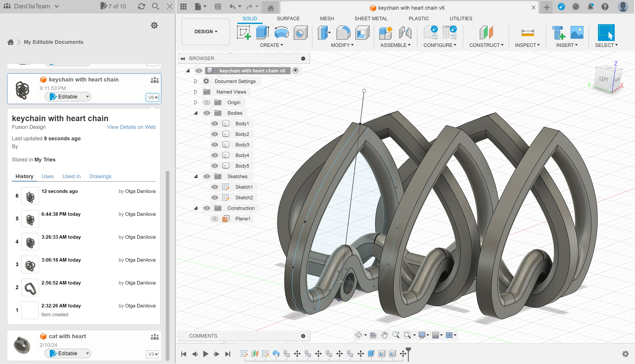Click the Look At icon in navigation bar

(x=373, y=335)
